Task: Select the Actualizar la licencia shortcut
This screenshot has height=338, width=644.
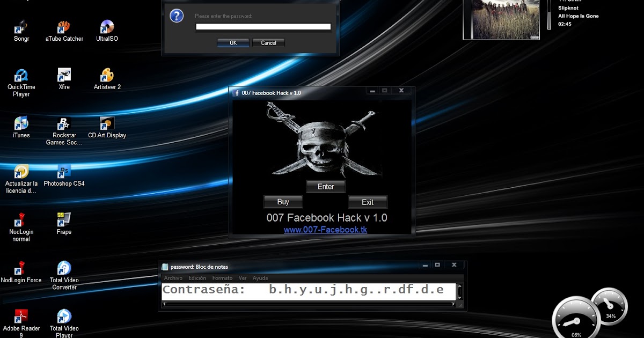Action: (x=21, y=179)
